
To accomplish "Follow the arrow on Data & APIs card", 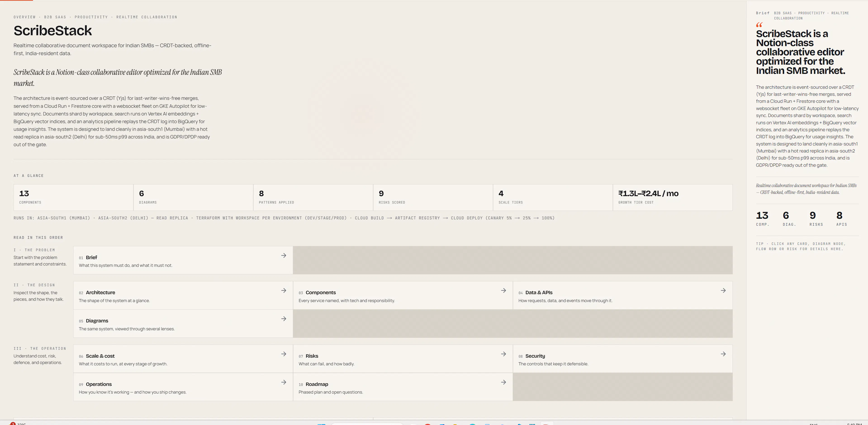I will click(723, 291).
